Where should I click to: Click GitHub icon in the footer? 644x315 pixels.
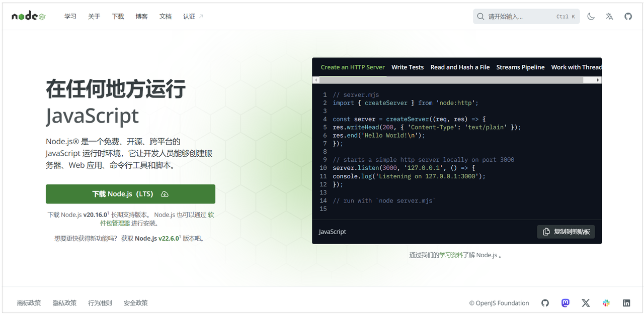coord(545,303)
